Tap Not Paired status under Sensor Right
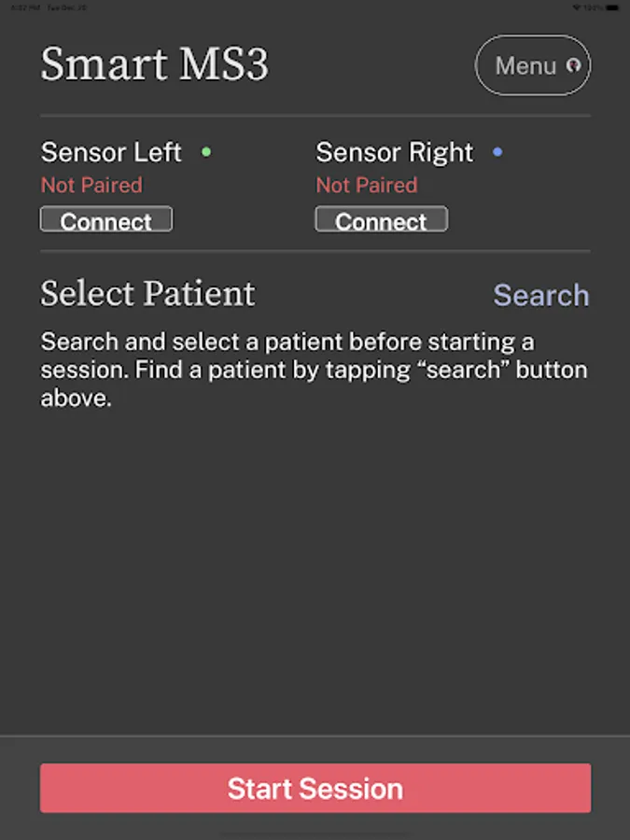630x840 pixels. pyautogui.click(x=366, y=185)
